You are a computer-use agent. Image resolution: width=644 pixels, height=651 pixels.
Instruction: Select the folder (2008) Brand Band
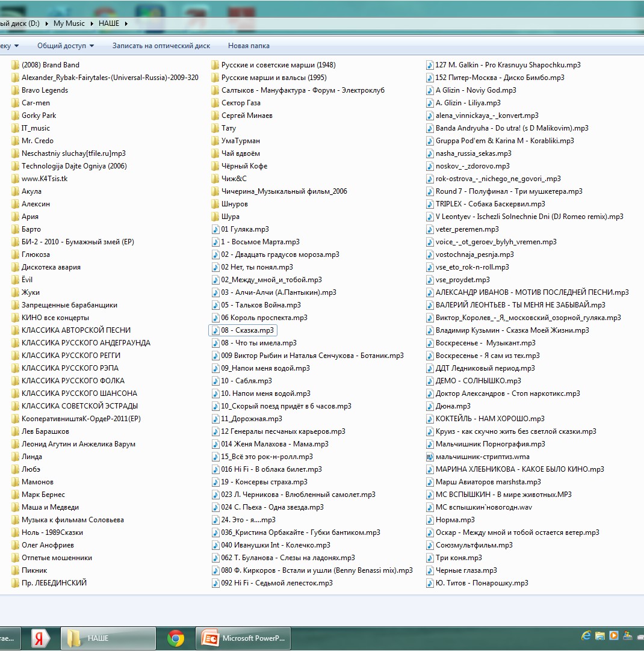click(x=45, y=65)
